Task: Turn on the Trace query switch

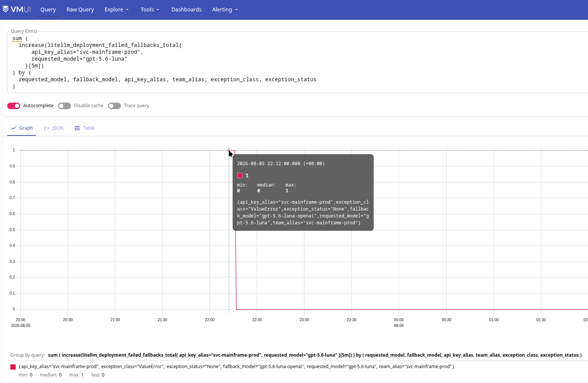Action: pyautogui.click(x=114, y=106)
